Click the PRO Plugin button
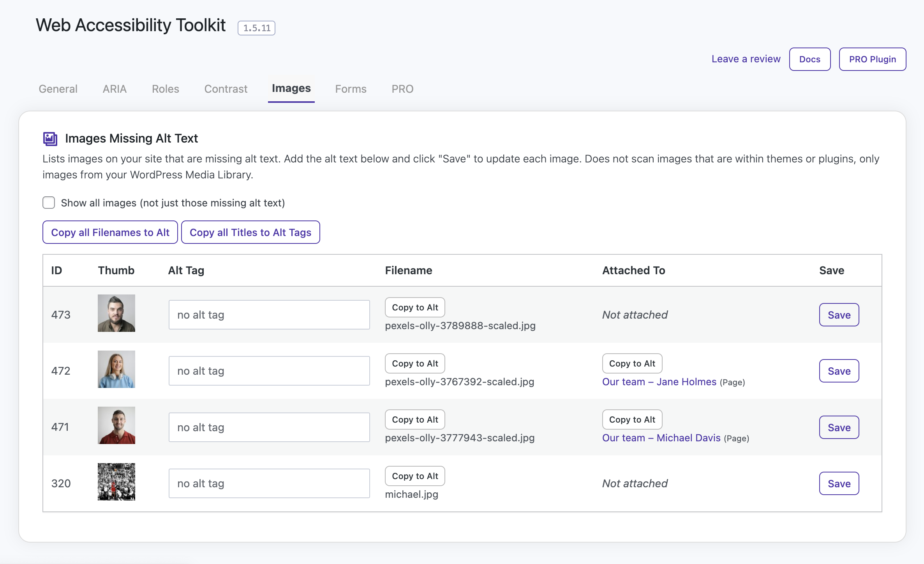Viewport: 924px width, 564px height. pos(872,59)
